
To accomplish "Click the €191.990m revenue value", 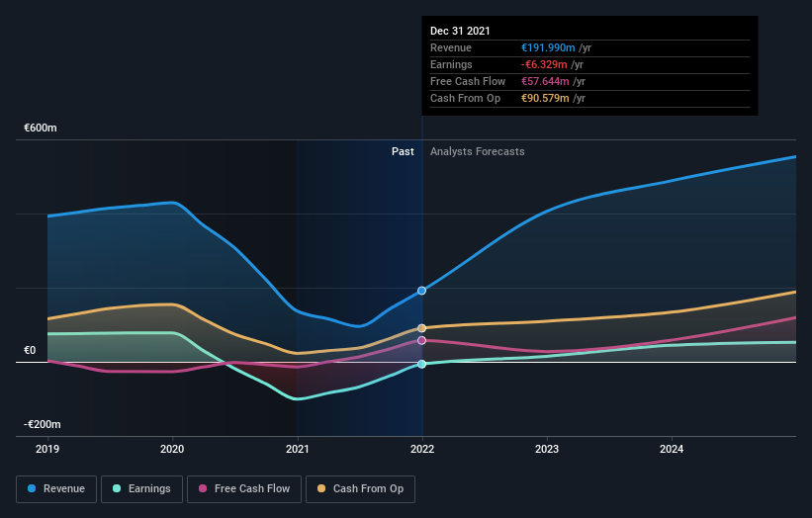I will pos(548,47).
